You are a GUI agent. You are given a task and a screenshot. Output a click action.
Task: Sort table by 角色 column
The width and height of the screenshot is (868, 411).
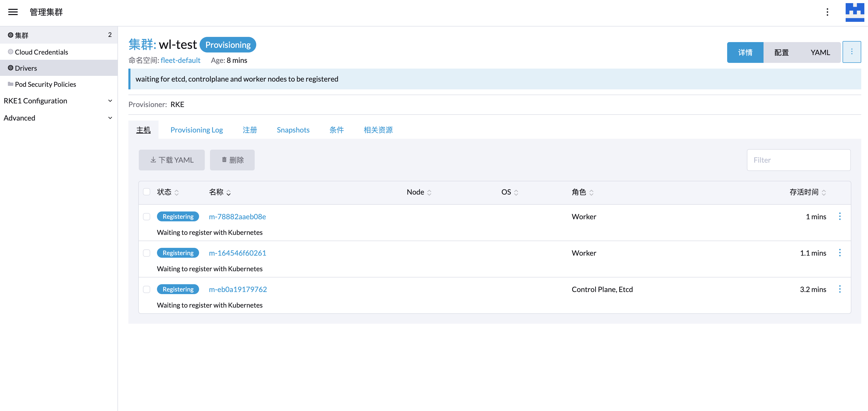click(x=582, y=192)
